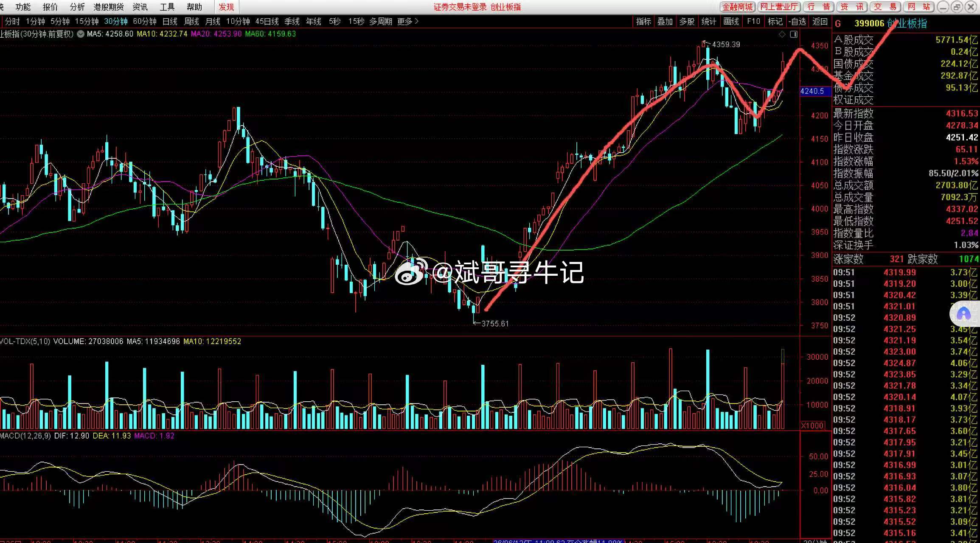The height and width of the screenshot is (543, 980).
Task: Click the 行情 button
Action: click(x=819, y=7)
